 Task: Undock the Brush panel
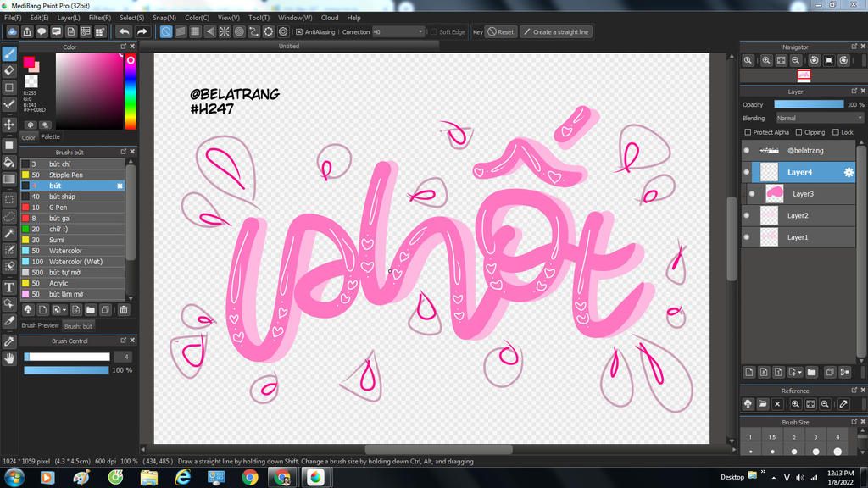point(124,152)
